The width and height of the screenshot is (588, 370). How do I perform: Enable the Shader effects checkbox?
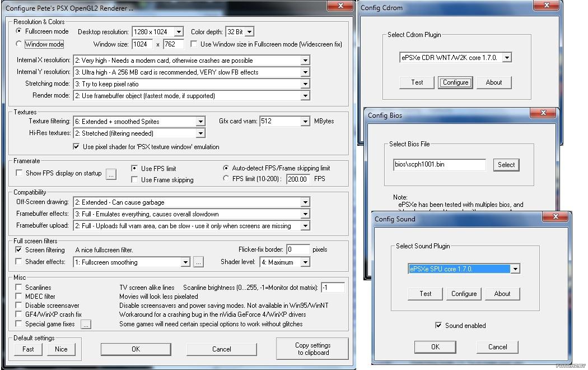tap(18, 261)
